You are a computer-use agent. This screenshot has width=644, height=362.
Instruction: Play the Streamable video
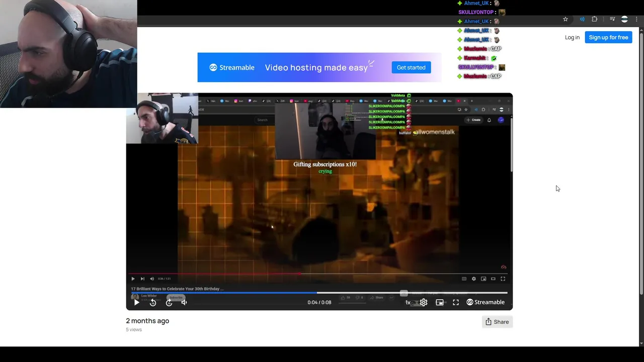[x=136, y=302]
